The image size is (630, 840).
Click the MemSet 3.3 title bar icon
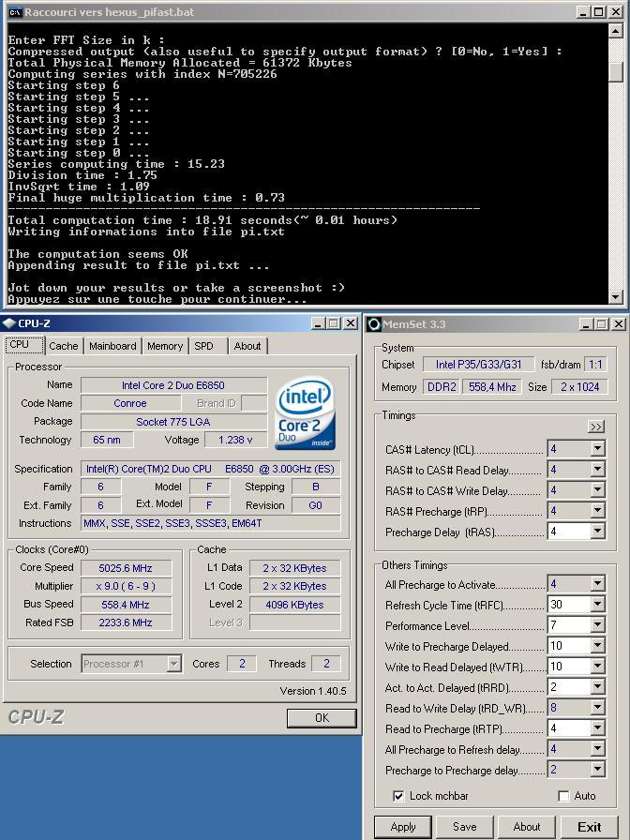[374, 324]
